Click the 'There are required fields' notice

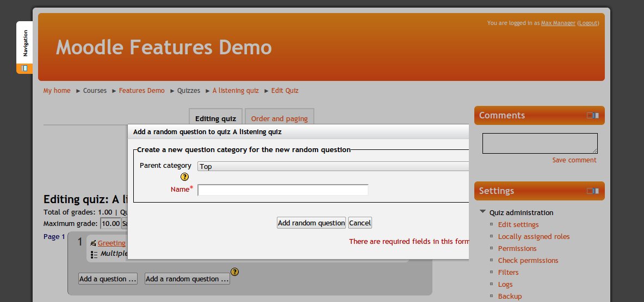pos(408,241)
